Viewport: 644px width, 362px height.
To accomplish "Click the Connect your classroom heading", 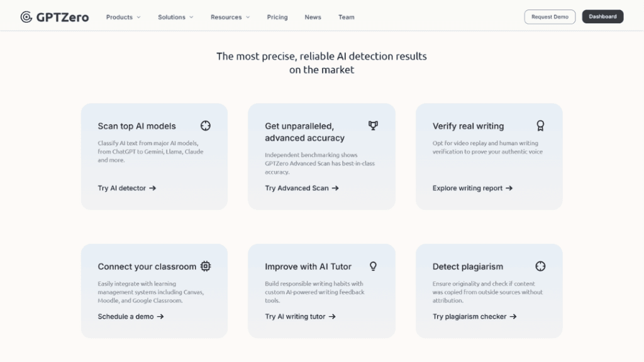I will click(x=147, y=266).
